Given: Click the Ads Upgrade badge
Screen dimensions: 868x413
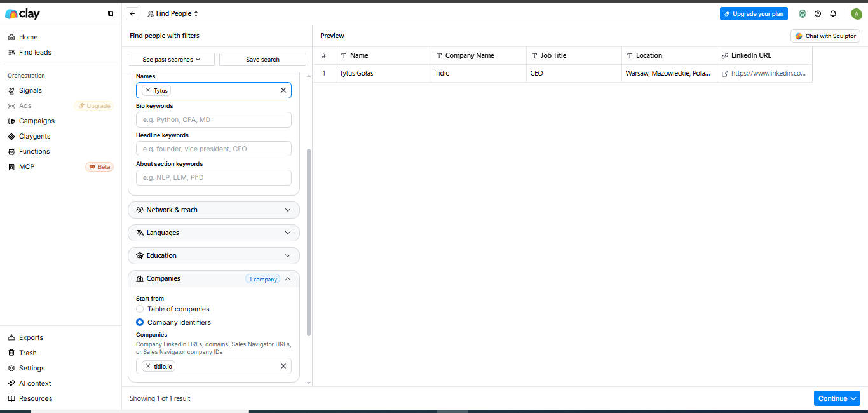Looking at the screenshot, I should pos(94,106).
